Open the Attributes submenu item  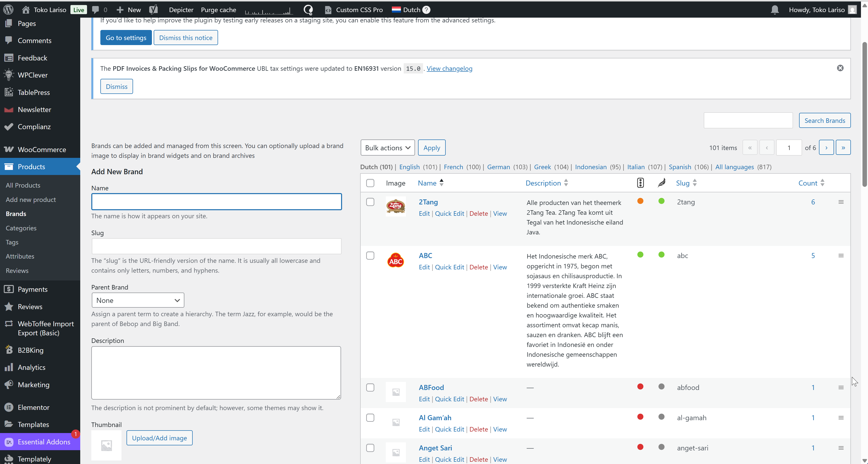click(x=20, y=256)
